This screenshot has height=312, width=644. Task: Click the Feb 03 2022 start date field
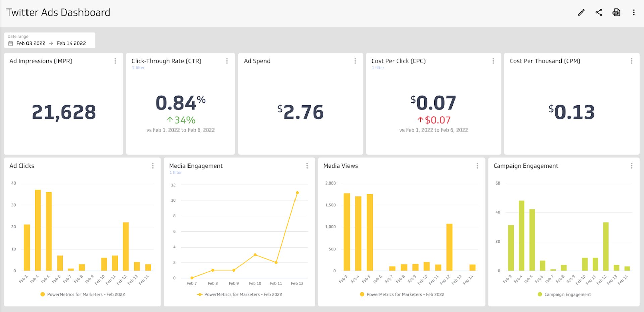pyautogui.click(x=31, y=43)
